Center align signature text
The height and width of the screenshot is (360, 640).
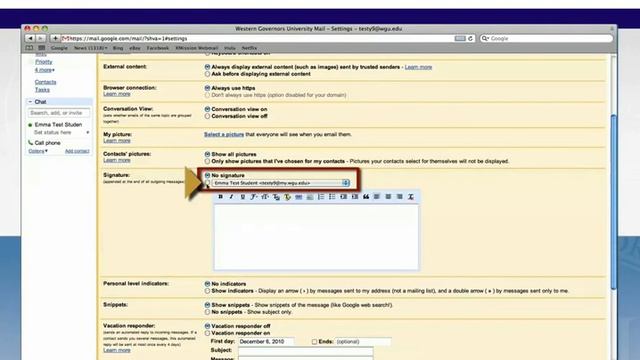point(388,197)
